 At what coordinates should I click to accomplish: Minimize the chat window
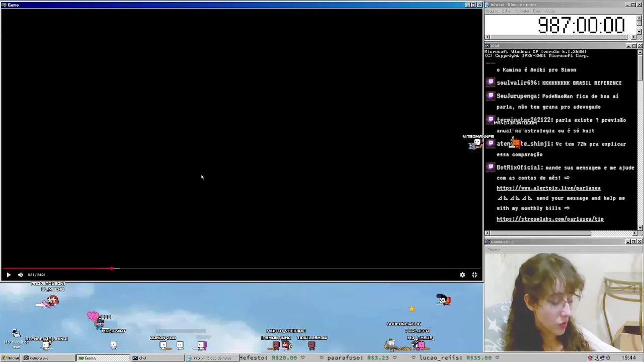pos(628,46)
